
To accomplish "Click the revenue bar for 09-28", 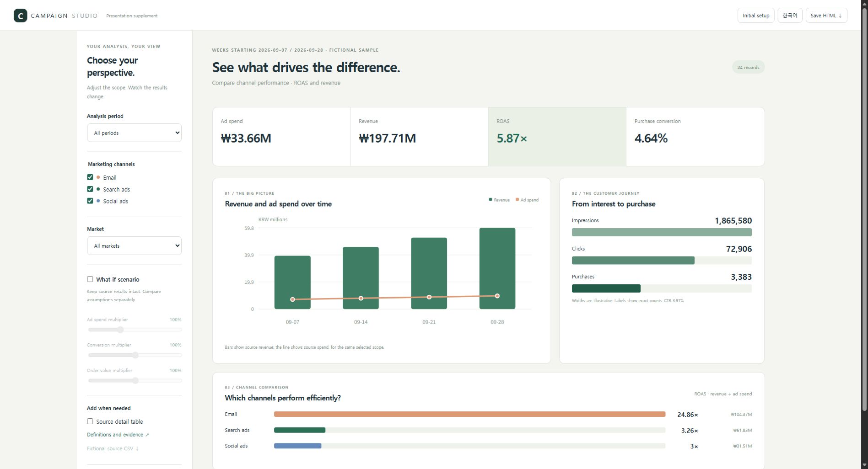I will tap(497, 268).
